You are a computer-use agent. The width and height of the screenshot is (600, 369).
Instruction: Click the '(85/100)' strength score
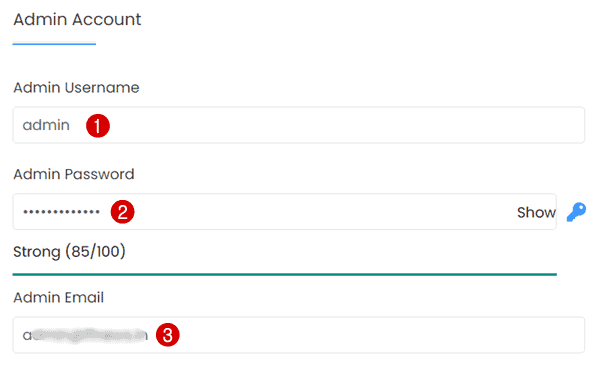tap(95, 251)
